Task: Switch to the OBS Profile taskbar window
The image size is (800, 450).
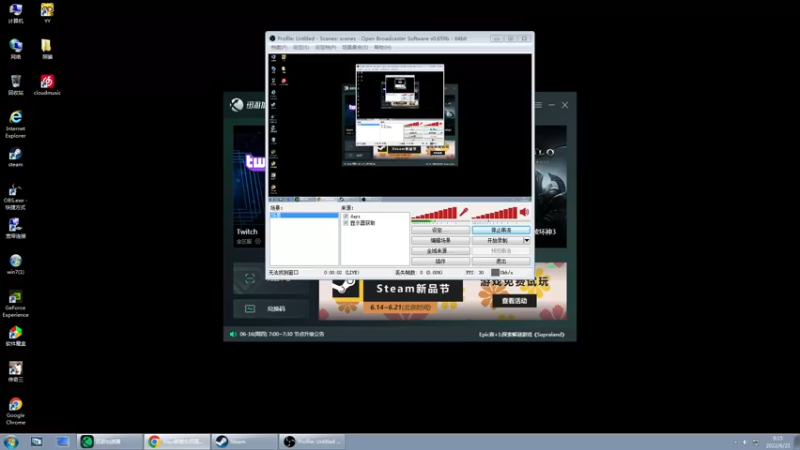Action: click(x=312, y=441)
